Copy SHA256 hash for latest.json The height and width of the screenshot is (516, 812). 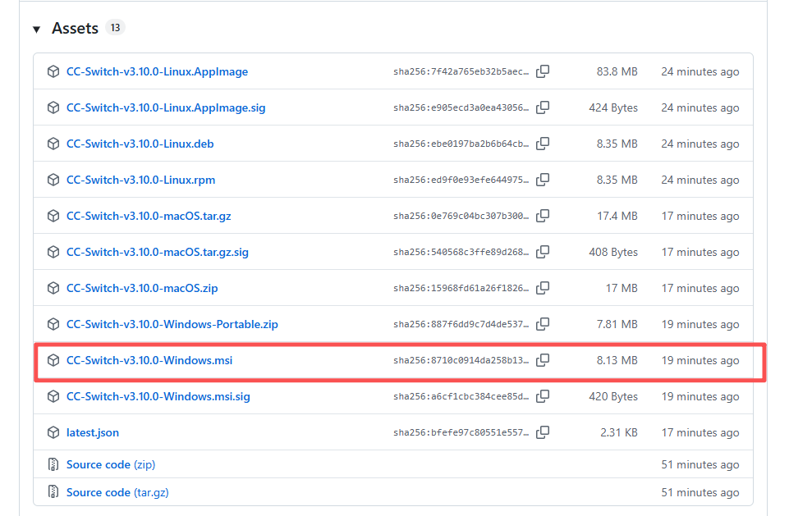(543, 432)
